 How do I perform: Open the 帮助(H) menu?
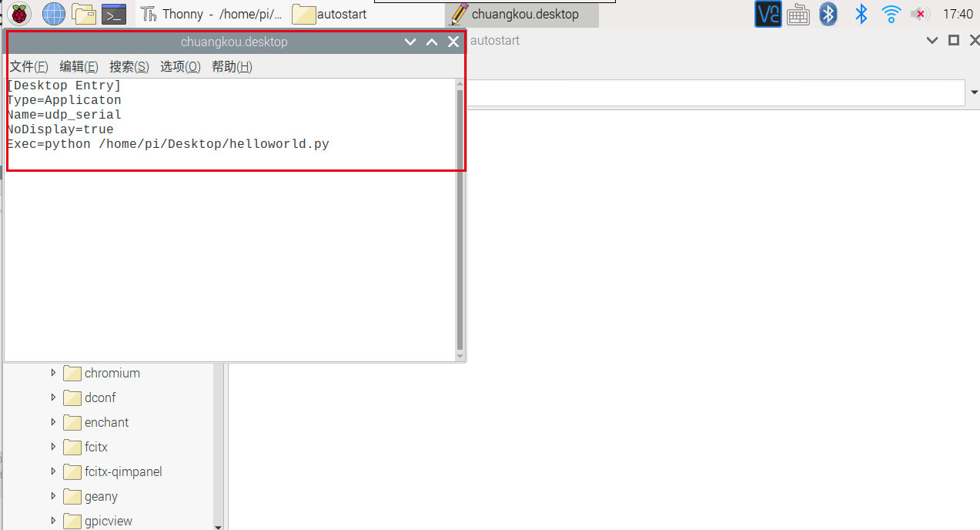tap(232, 67)
